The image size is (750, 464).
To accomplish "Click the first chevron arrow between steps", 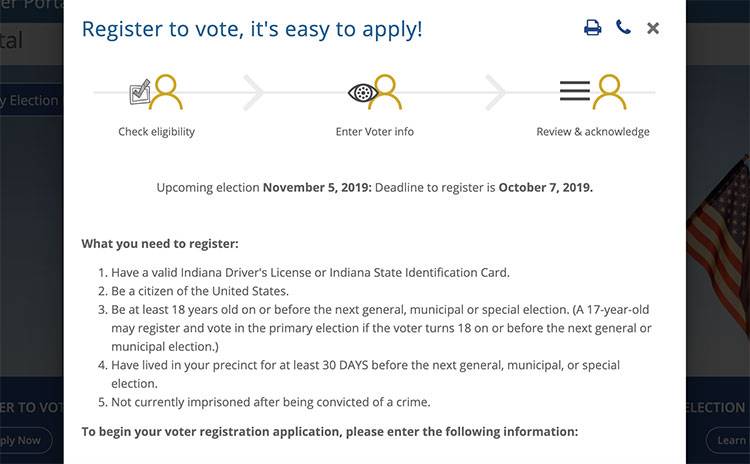I will click(254, 92).
